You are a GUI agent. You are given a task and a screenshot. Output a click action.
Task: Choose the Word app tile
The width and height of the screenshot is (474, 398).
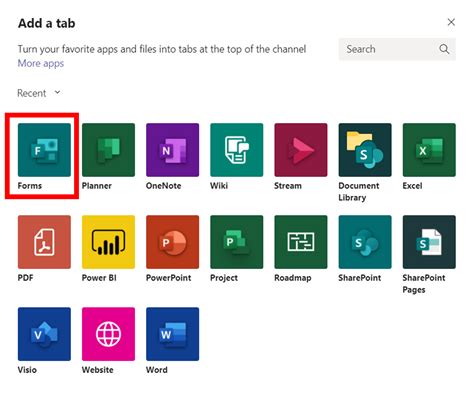(x=172, y=334)
